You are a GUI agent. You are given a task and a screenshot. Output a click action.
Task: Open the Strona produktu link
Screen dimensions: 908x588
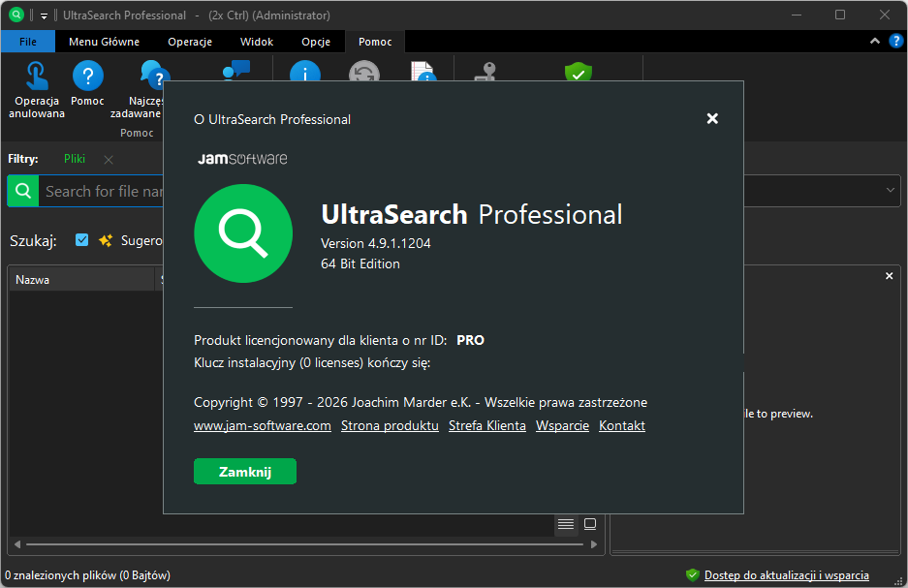click(x=390, y=426)
